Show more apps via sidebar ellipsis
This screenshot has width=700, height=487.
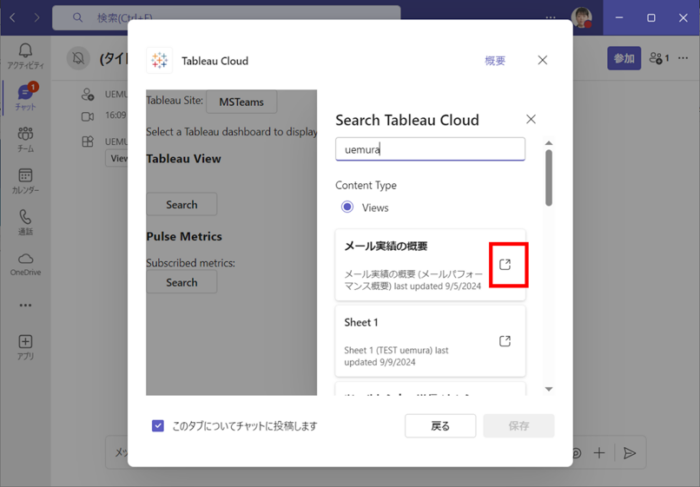pyautogui.click(x=25, y=305)
